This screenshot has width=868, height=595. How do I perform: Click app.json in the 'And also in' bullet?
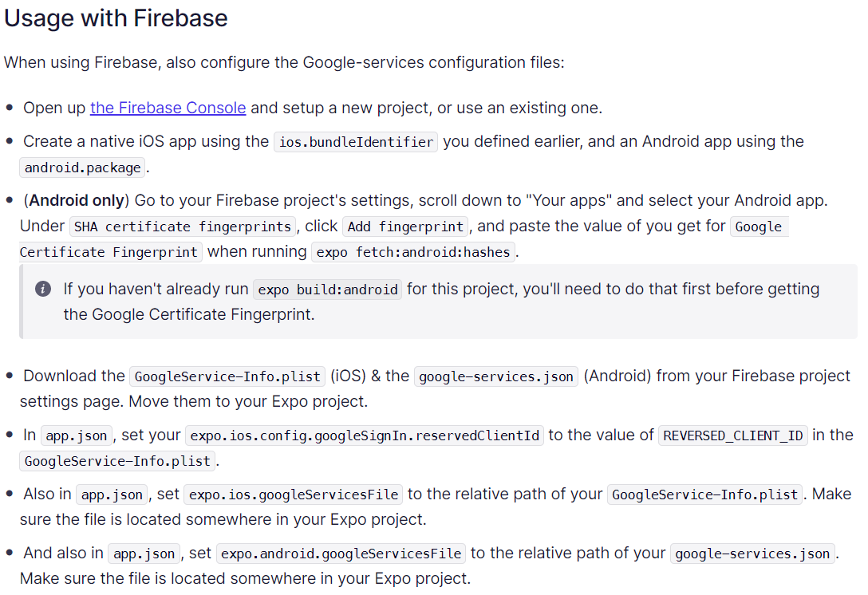pyautogui.click(x=144, y=554)
